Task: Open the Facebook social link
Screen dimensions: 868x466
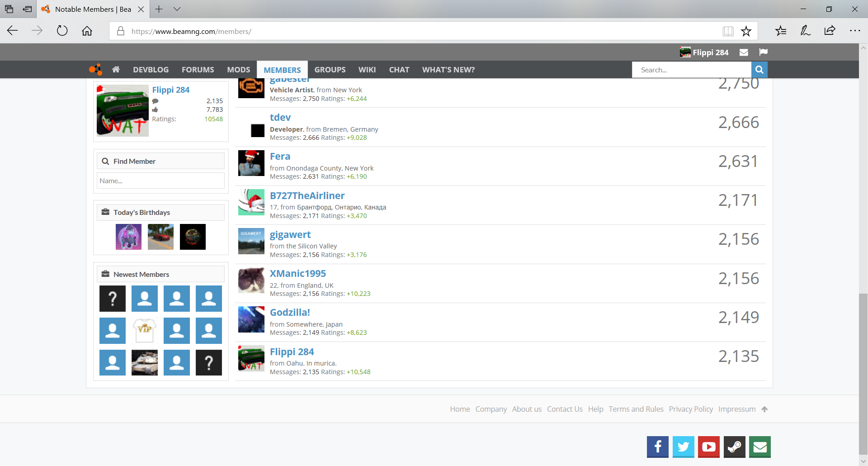Action: tap(658, 447)
